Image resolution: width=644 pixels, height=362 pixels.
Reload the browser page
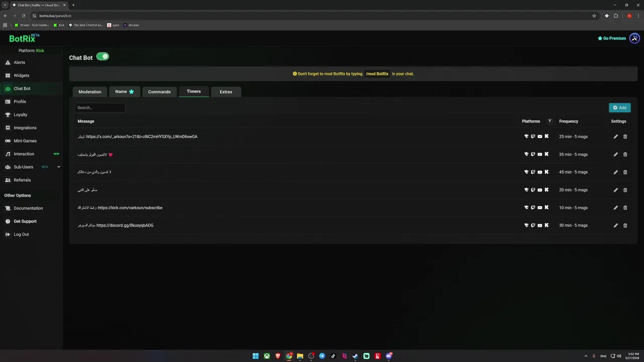tap(23, 16)
